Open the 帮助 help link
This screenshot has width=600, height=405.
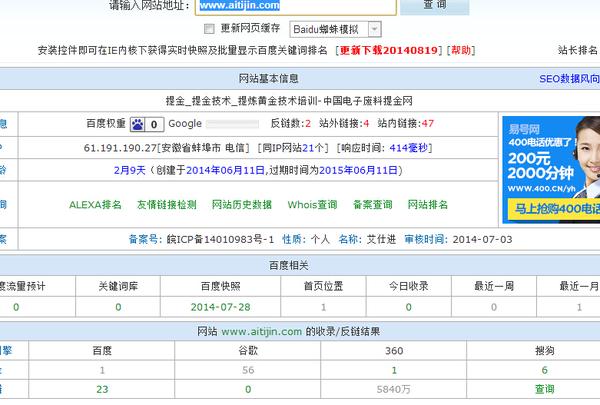461,51
